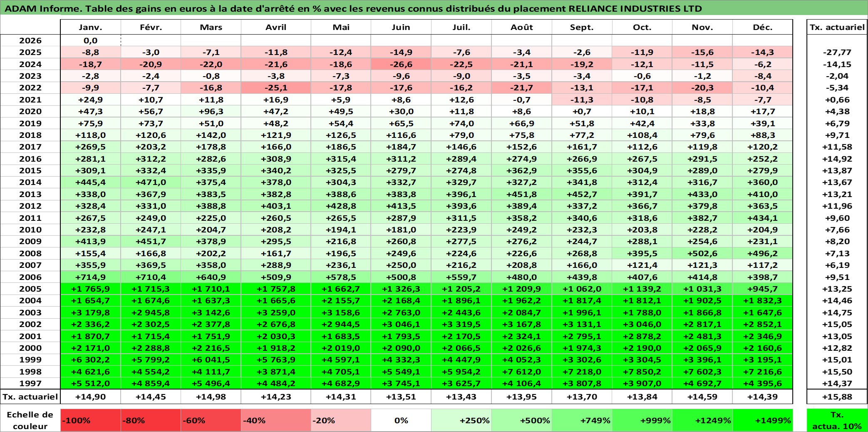868x432 pixels.
Task: Select the '+7 850,2' cell for Oct. 1998
Action: 642,372
